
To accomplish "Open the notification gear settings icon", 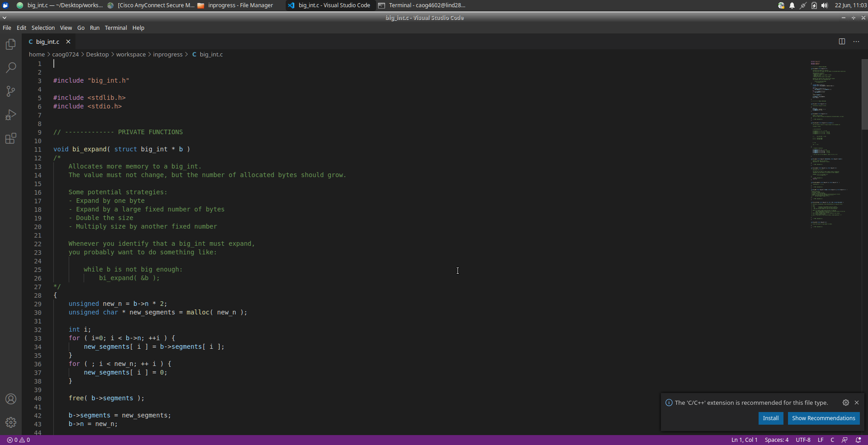I will pos(846,403).
